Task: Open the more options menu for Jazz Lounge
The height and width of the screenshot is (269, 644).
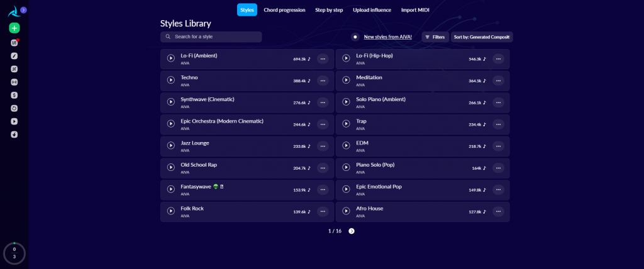Action: click(x=323, y=146)
